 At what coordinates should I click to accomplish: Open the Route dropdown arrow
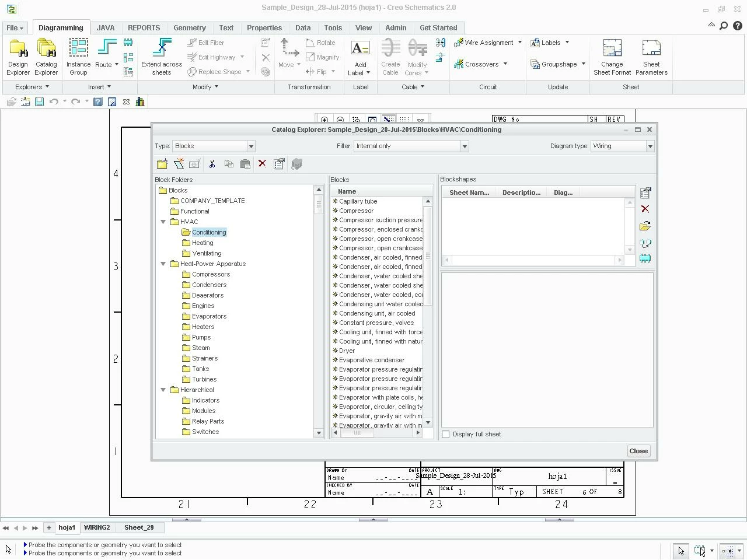coord(117,65)
